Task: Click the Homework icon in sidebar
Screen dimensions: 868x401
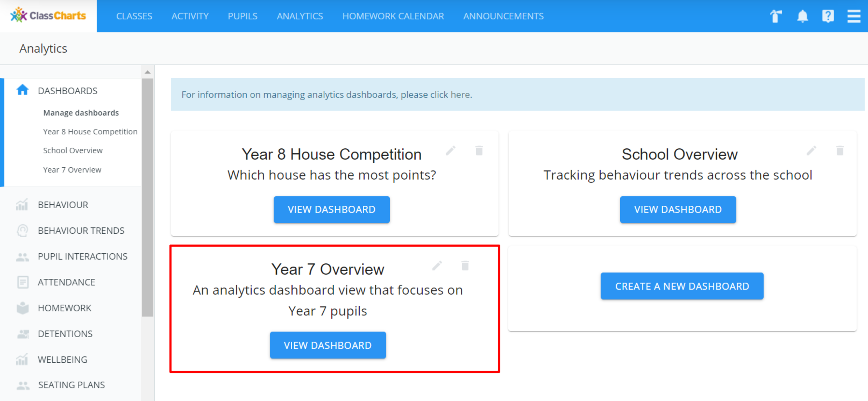Action: (23, 308)
